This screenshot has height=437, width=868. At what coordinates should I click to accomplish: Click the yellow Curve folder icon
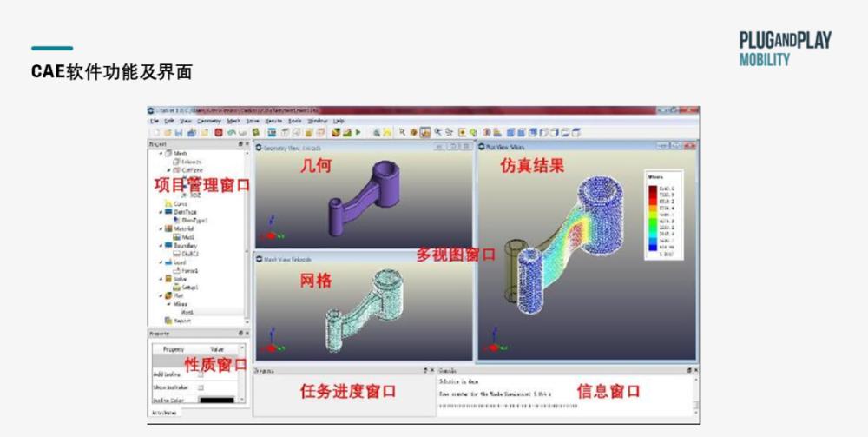168,203
